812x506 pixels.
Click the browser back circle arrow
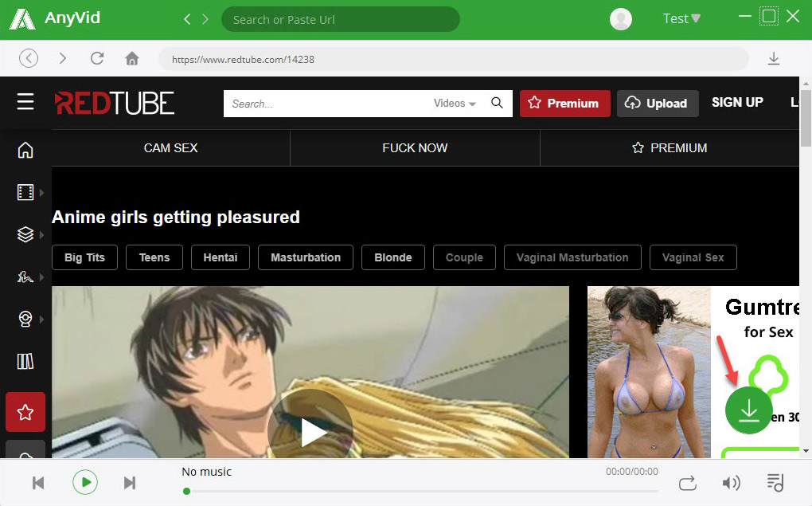pyautogui.click(x=29, y=58)
